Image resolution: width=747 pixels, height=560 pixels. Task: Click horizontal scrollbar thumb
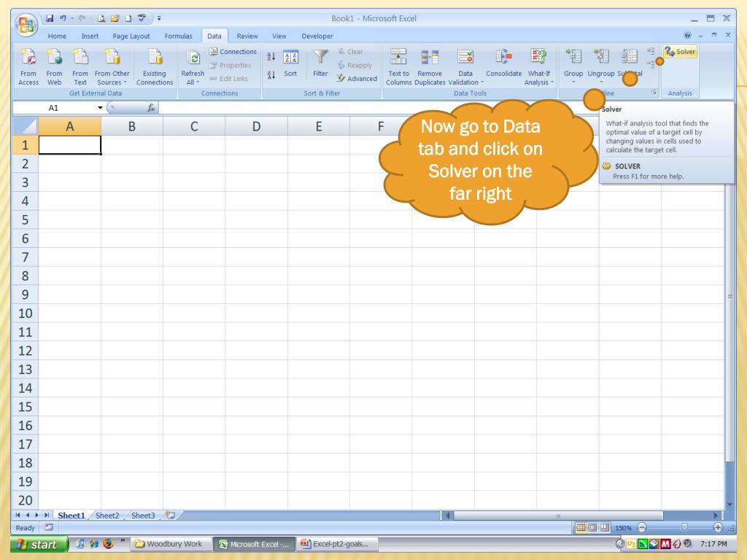pyautogui.click(x=558, y=516)
